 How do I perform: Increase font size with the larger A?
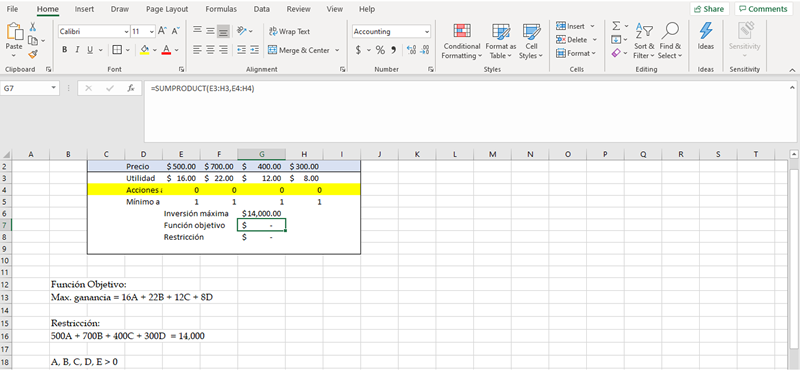pyautogui.click(x=162, y=31)
